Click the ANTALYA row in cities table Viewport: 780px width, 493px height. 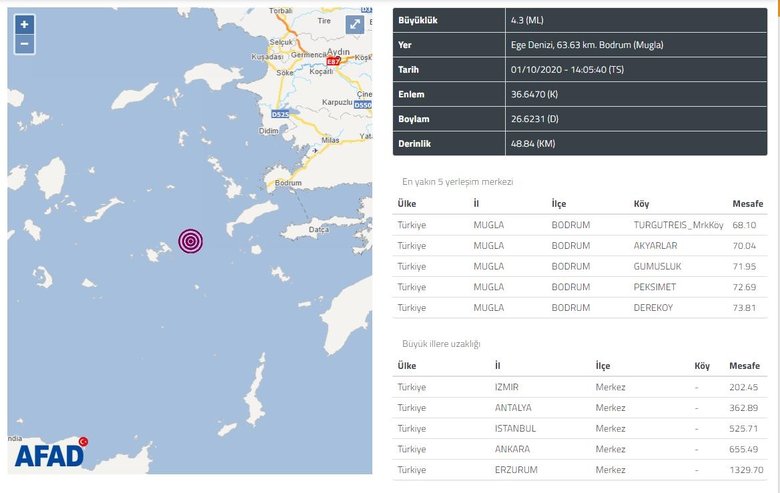(580, 408)
